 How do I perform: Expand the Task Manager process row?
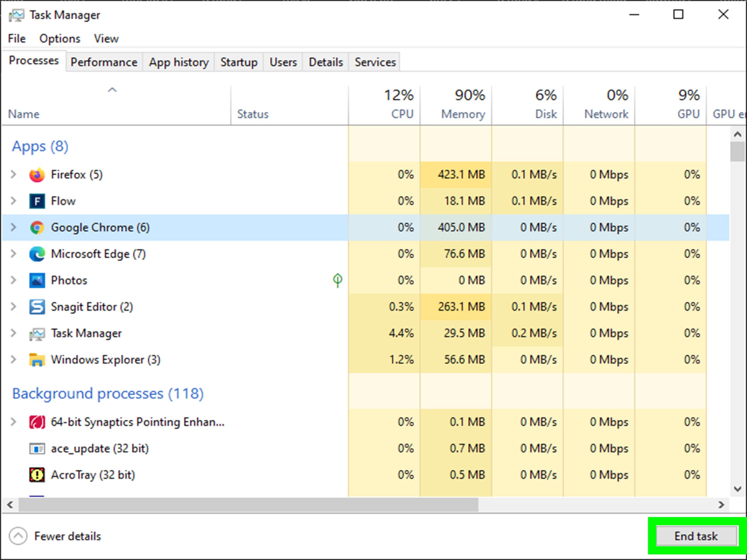[13, 333]
